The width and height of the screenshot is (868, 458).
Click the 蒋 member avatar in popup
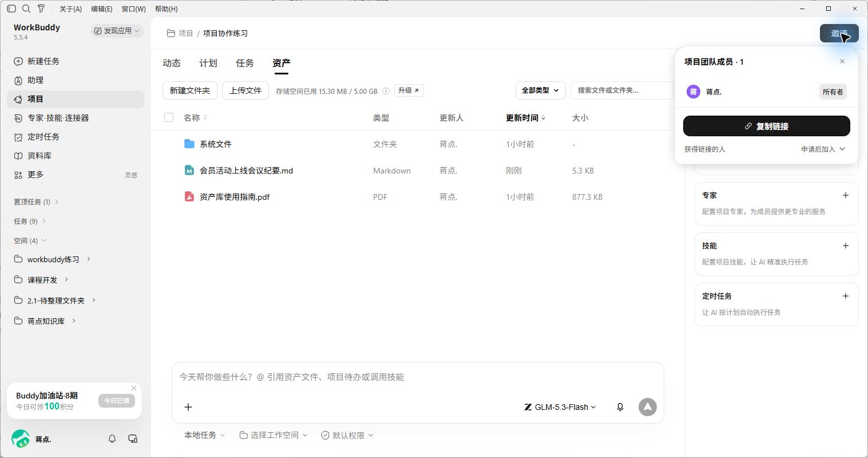(693, 92)
